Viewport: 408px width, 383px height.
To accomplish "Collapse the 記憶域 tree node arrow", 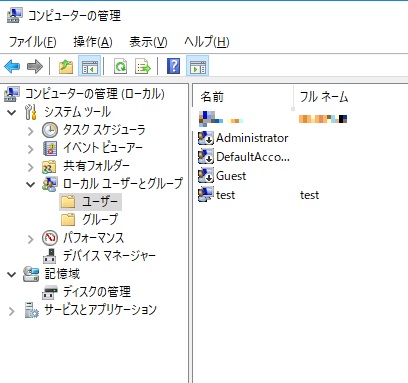I will pyautogui.click(x=12, y=275).
